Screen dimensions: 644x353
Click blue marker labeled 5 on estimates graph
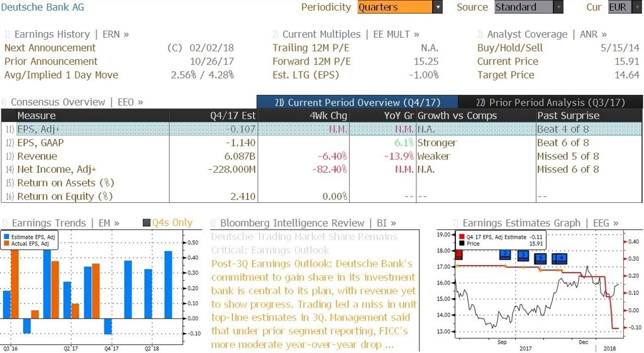(540, 258)
